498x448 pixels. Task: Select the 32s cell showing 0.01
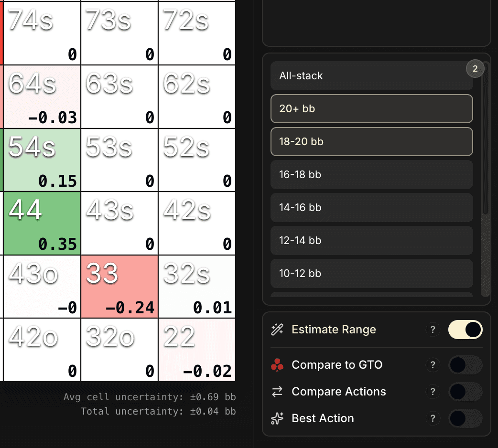(x=197, y=287)
